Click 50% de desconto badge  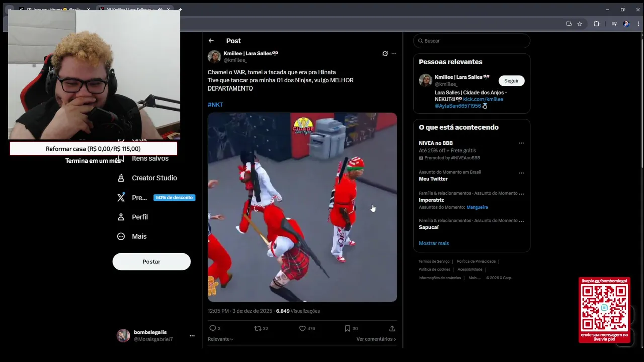tap(174, 198)
